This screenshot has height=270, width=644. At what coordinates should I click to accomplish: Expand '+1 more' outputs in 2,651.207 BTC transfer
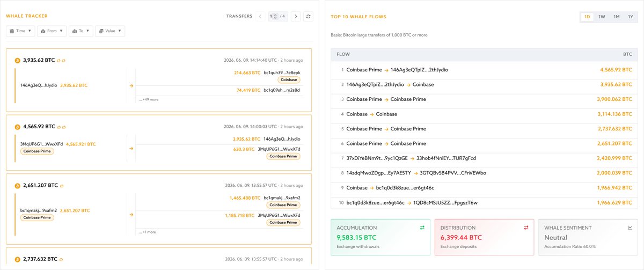tap(147, 232)
